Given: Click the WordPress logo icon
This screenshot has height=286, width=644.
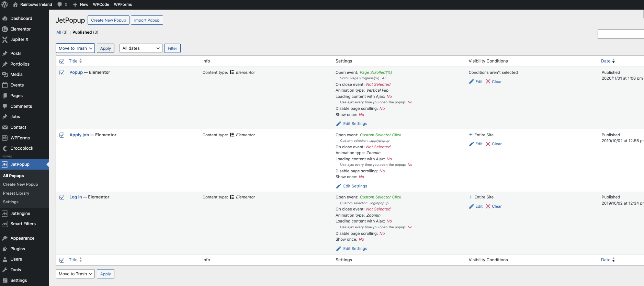Looking at the screenshot, I should point(5,4).
